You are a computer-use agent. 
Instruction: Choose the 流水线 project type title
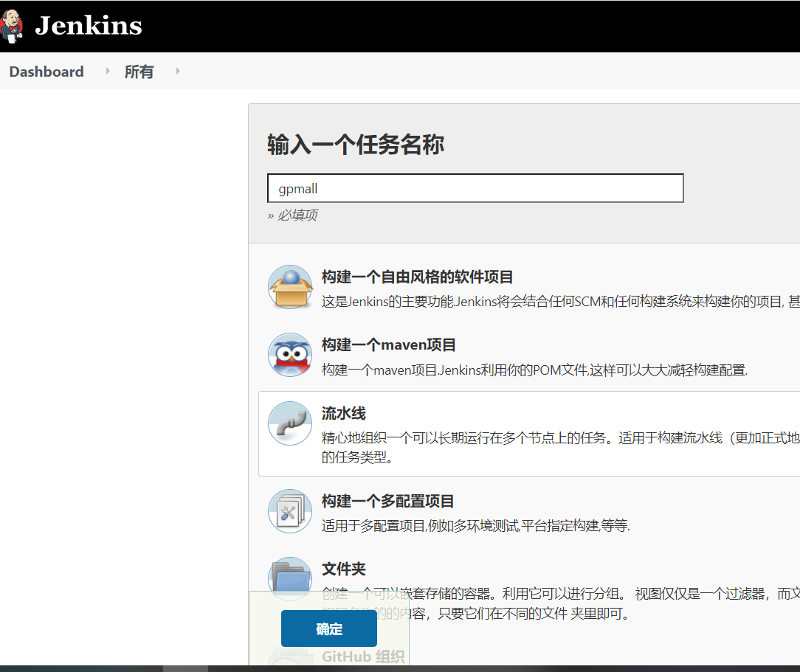point(343,413)
